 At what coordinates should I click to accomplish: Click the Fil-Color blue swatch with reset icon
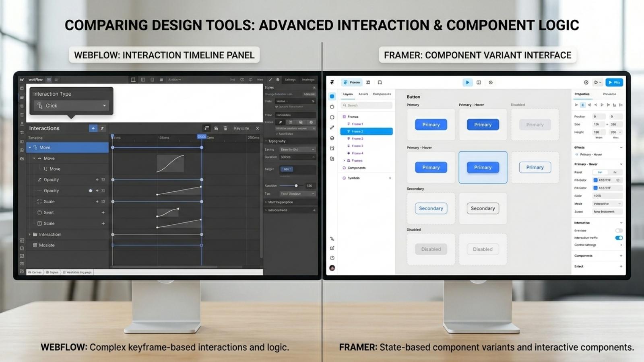click(x=595, y=180)
